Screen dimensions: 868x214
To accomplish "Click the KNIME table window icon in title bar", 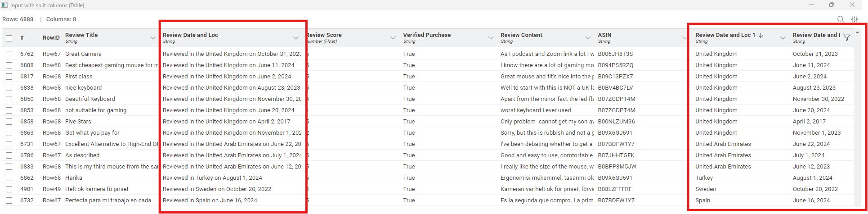I will 4,5.
